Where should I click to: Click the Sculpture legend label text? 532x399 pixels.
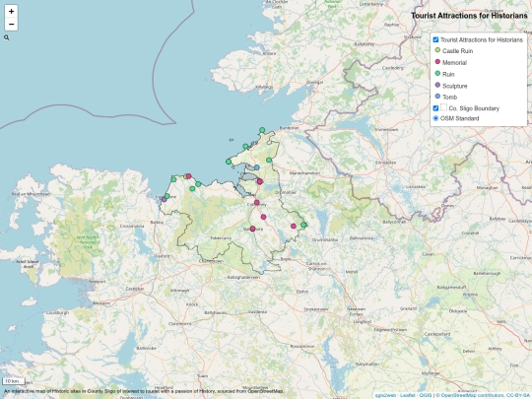[x=454, y=86]
